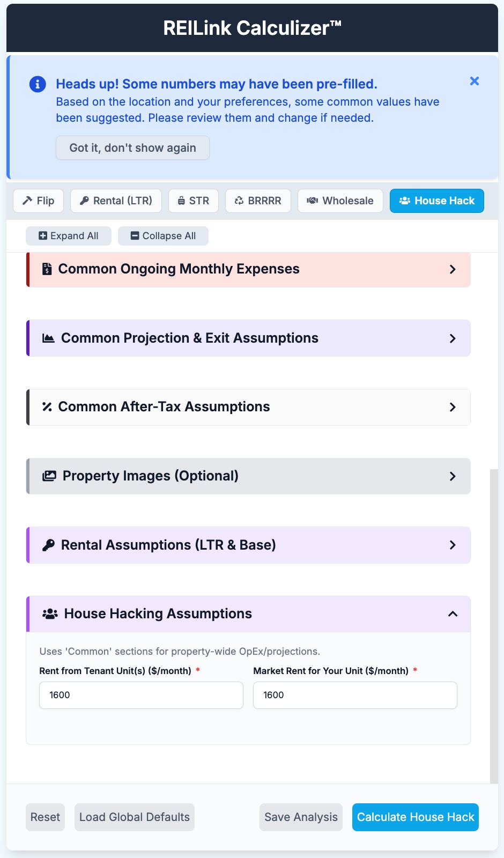The image size is (504, 858).
Task: Click Calculate House Hack button
Action: pyautogui.click(x=416, y=817)
